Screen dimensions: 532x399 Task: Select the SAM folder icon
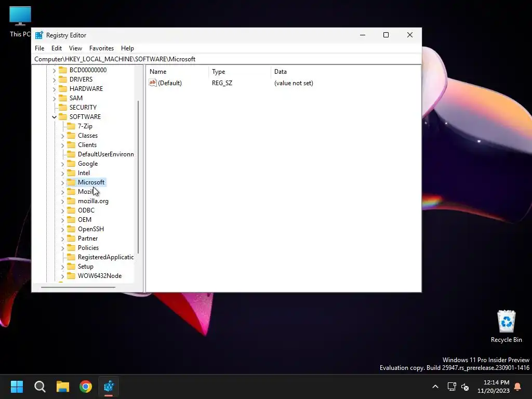point(63,98)
